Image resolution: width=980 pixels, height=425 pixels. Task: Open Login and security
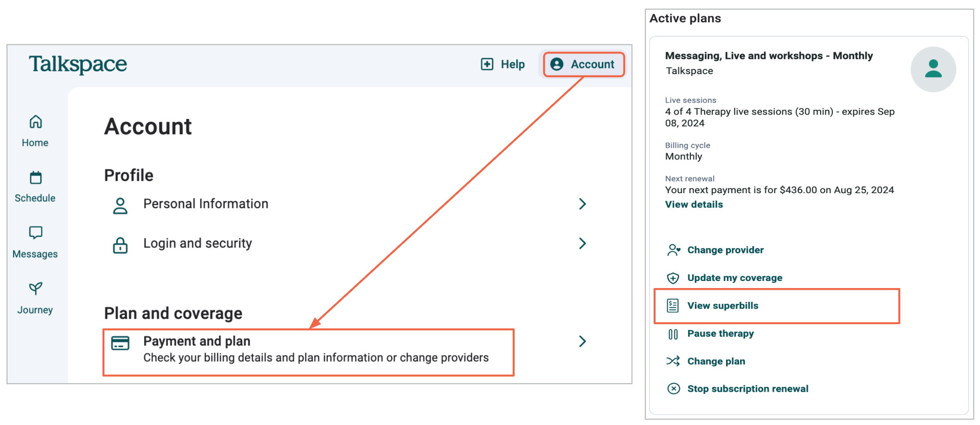click(346, 244)
